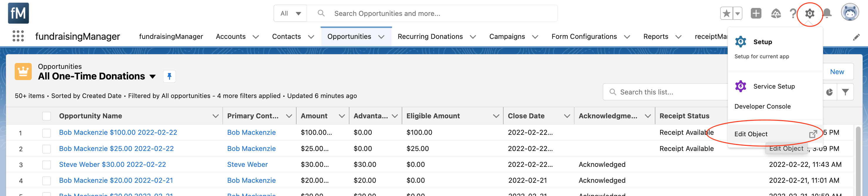The width and height of the screenshot is (868, 196).
Task: Open the Trailhead guidance icon
Action: [776, 14]
